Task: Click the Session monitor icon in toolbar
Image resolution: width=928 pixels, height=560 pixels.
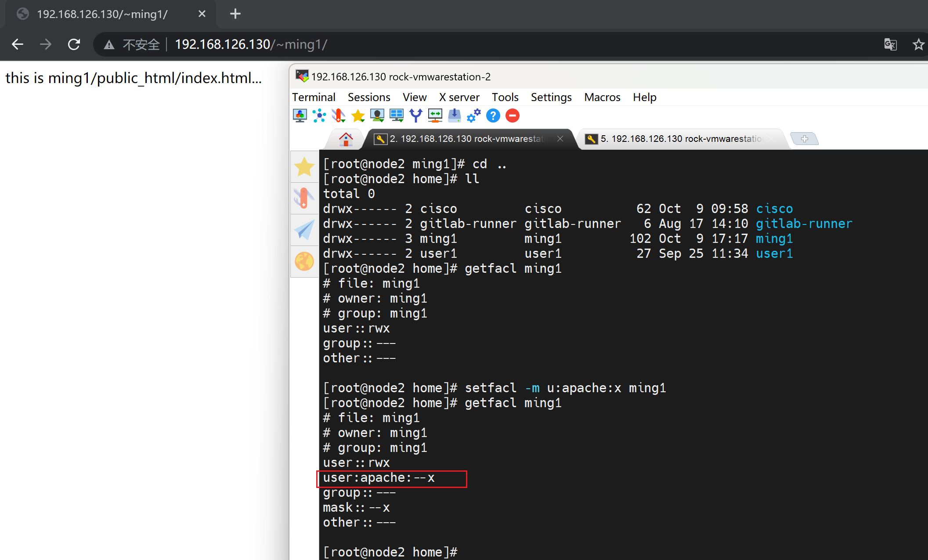Action: 300,116
